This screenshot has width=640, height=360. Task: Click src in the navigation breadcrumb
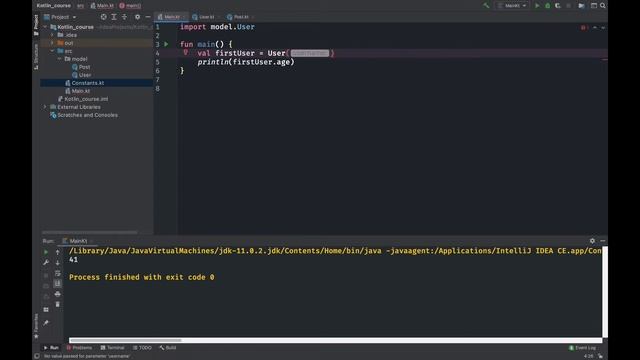pos(80,6)
